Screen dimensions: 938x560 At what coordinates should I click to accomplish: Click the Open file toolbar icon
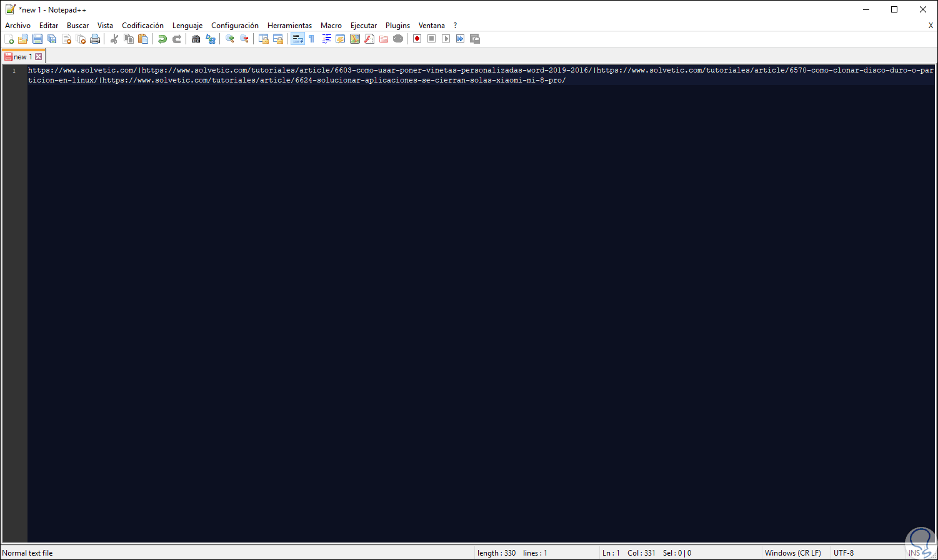23,39
